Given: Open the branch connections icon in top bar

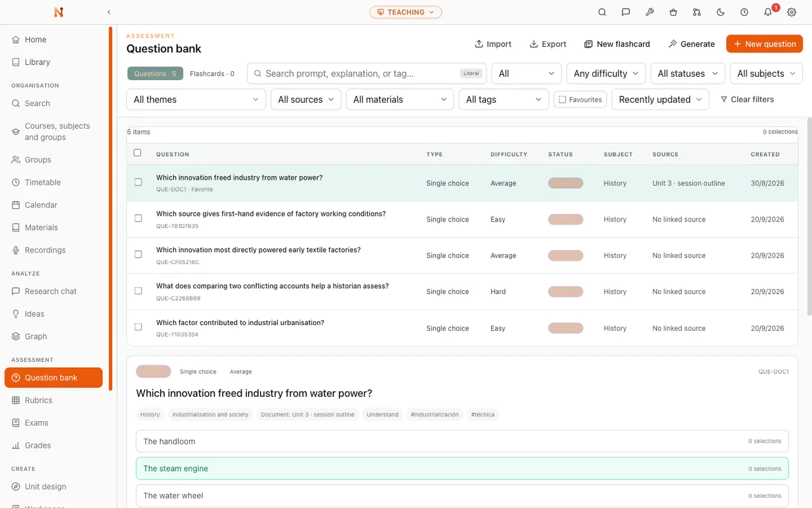Looking at the screenshot, I should coord(697,12).
